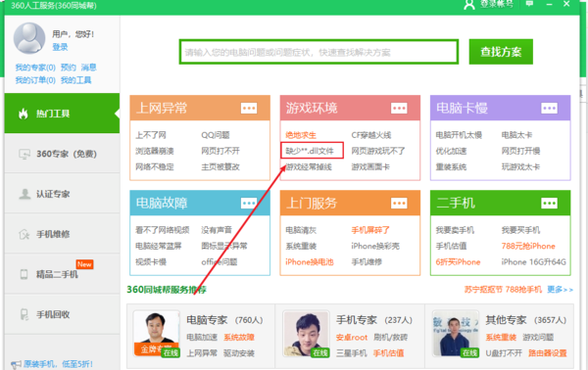Open the 电脑专家 expert photo
The width and height of the screenshot is (588, 370).
pos(157,334)
